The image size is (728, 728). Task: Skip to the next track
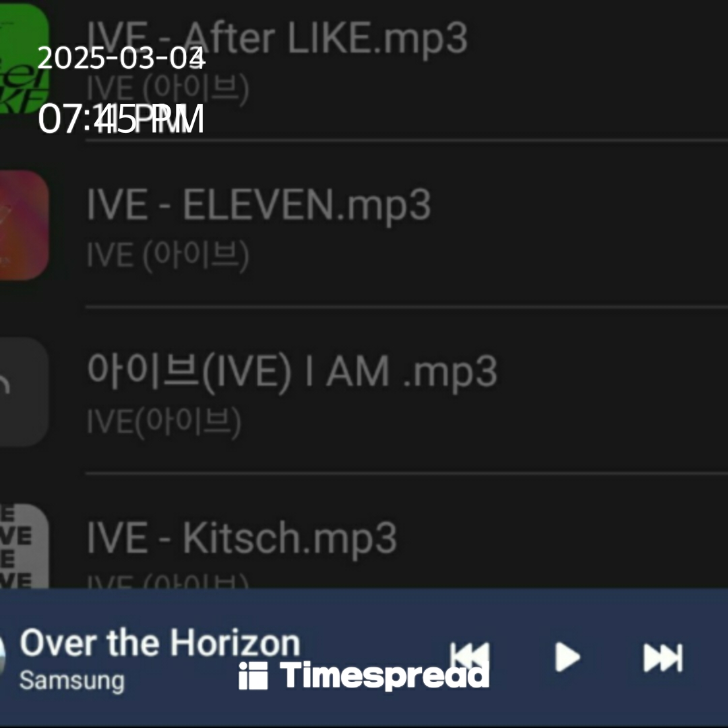click(663, 657)
